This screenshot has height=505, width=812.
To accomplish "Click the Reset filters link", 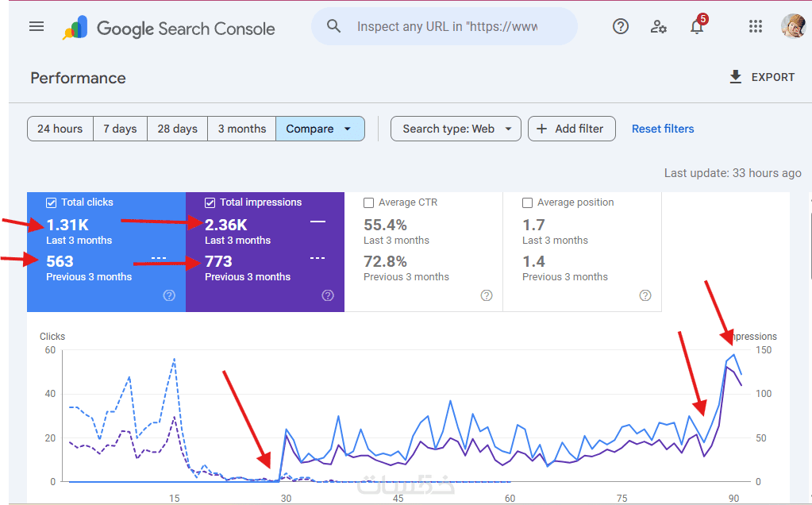I will point(663,129).
